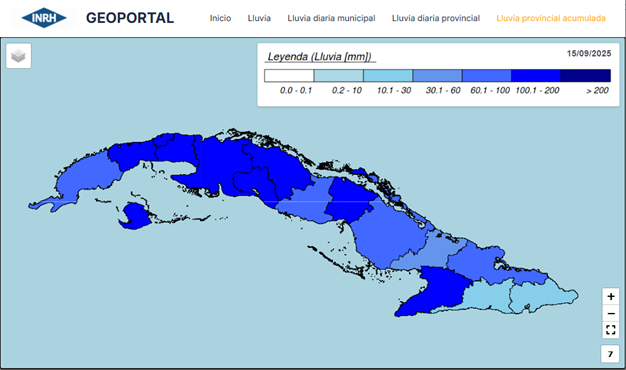626x370 pixels.
Task: Open Lluvia diaria provincial
Action: tap(436, 18)
